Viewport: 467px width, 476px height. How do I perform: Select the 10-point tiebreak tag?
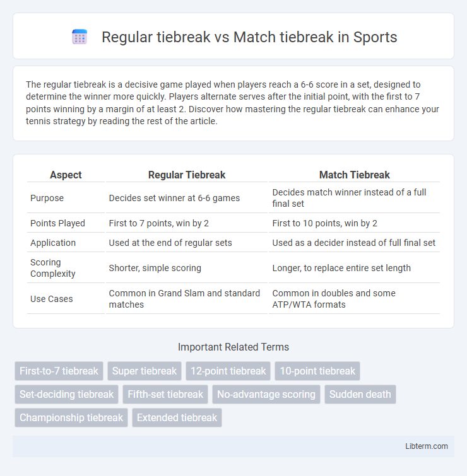pos(317,371)
